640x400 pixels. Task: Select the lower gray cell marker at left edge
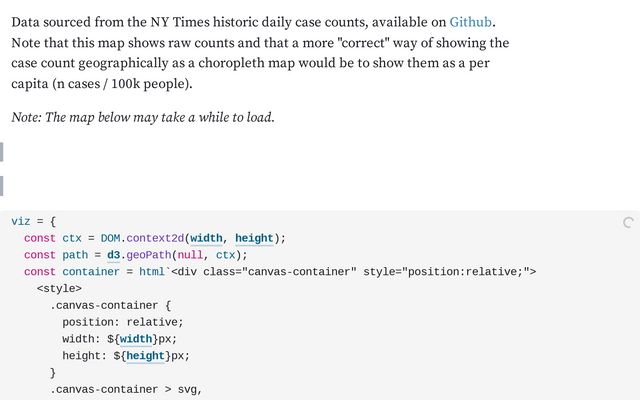click(x=2, y=186)
